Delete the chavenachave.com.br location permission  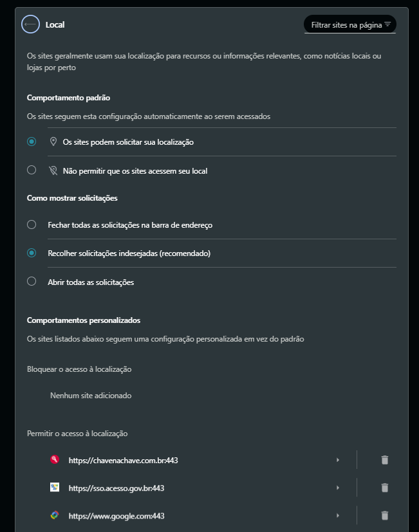(x=384, y=460)
